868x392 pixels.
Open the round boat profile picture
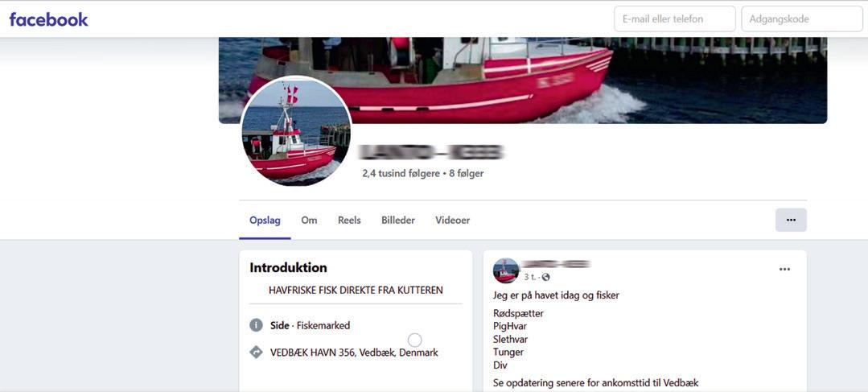[x=296, y=130]
